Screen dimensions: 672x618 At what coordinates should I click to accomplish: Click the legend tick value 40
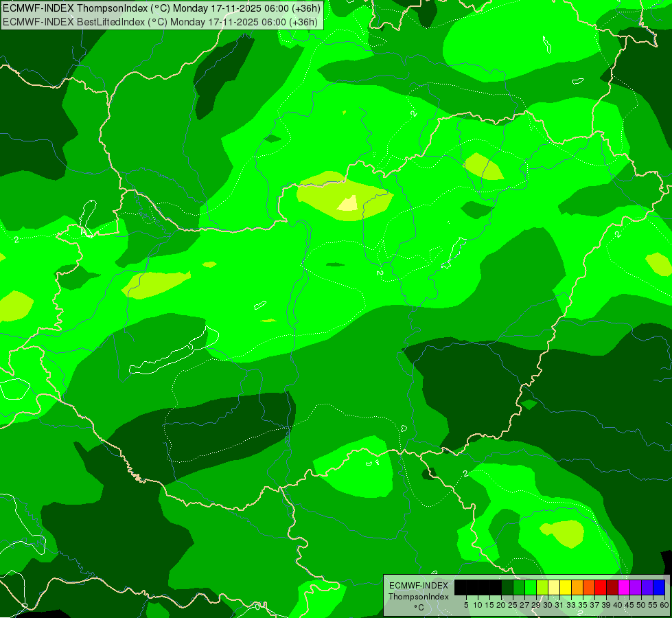tap(617, 605)
